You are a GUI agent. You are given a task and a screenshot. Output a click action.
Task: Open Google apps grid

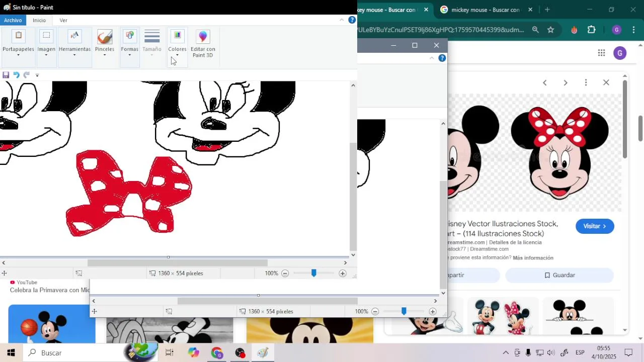pyautogui.click(x=601, y=53)
